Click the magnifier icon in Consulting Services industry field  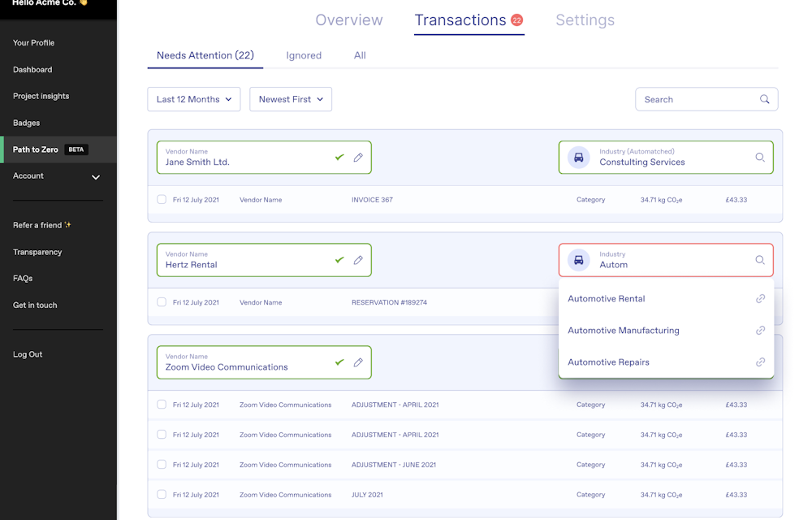tap(760, 158)
